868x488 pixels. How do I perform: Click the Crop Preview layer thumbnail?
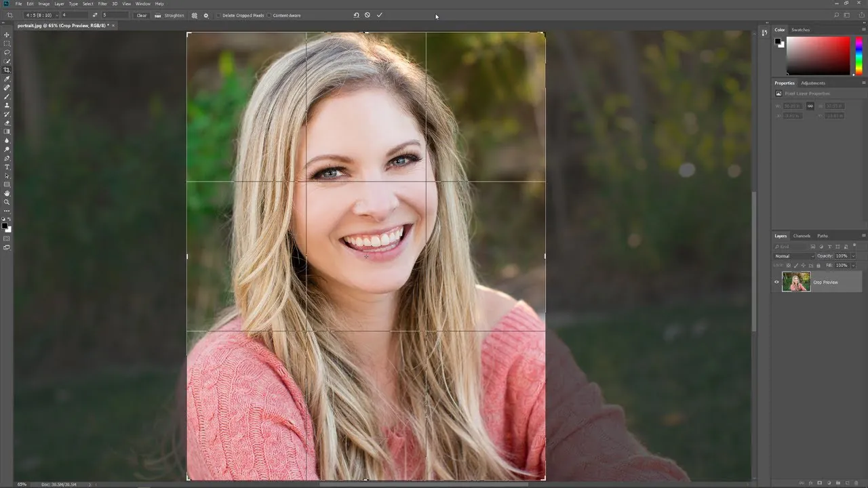(796, 282)
